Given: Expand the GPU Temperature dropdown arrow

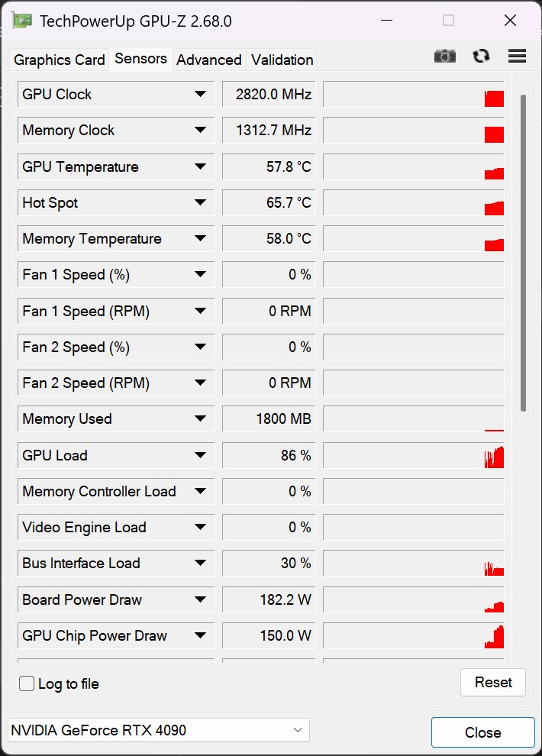Looking at the screenshot, I should coord(200,166).
